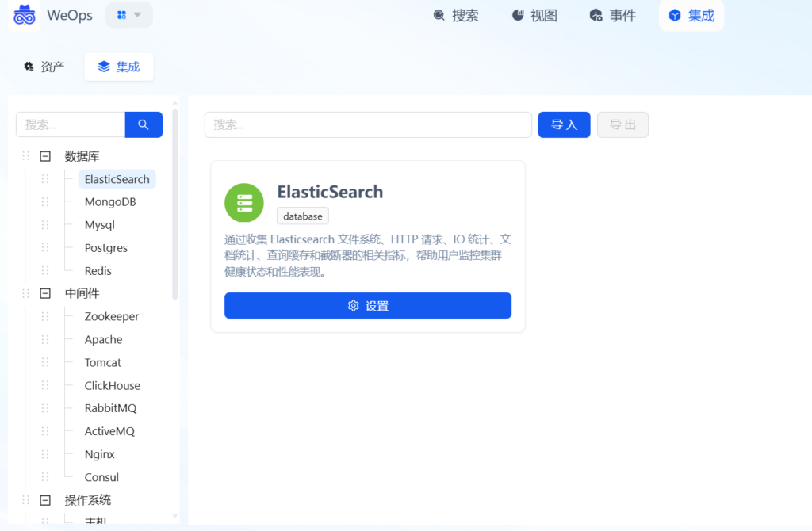Collapse the 中间件 tree group

45,293
